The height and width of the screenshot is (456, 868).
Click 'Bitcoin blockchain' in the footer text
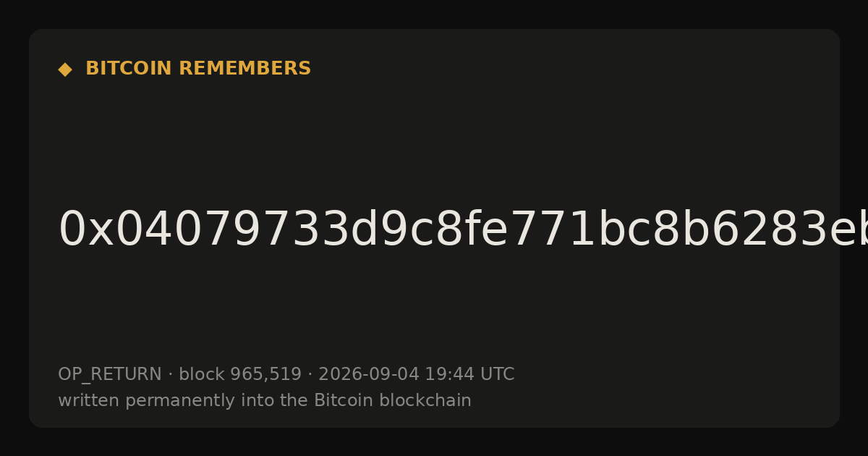click(x=392, y=401)
